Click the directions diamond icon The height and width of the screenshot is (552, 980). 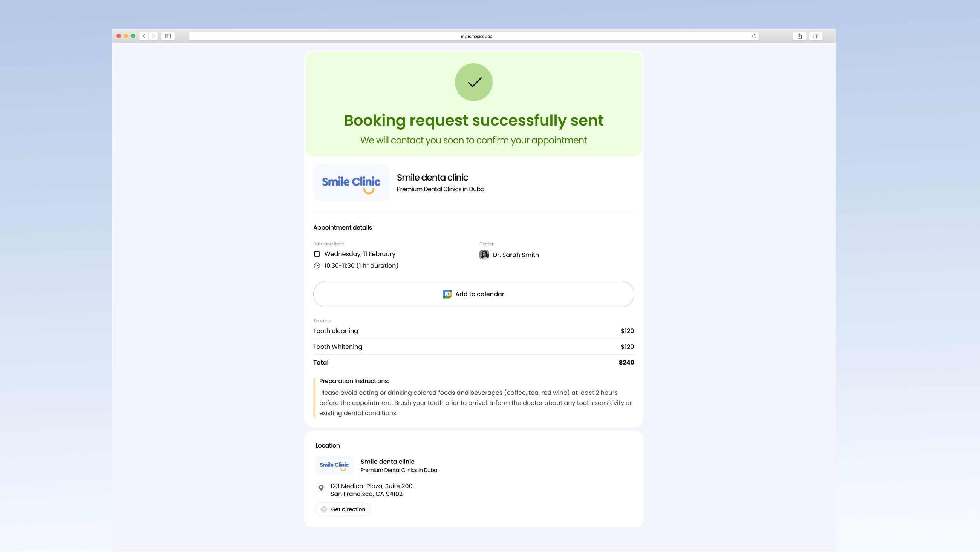(x=324, y=509)
